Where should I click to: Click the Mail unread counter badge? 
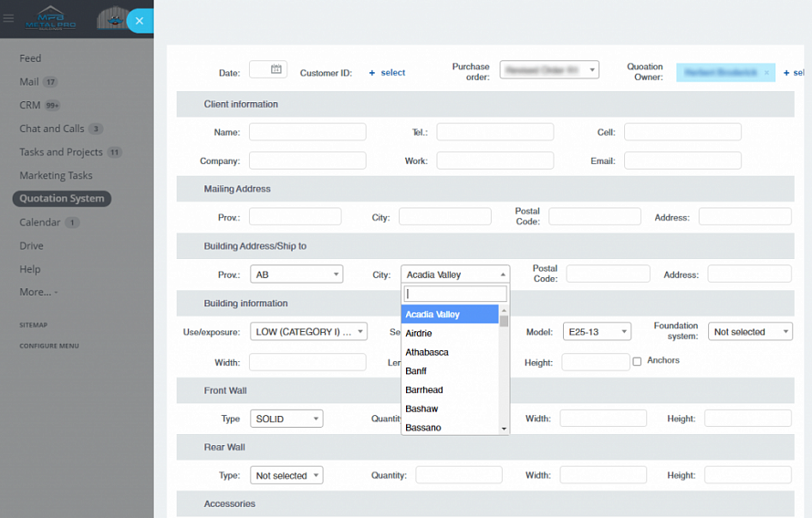click(x=50, y=82)
